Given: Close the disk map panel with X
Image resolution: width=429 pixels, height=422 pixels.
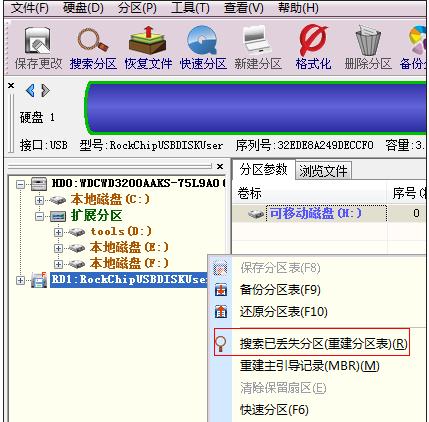Looking at the screenshot, I should tap(11, 86).
